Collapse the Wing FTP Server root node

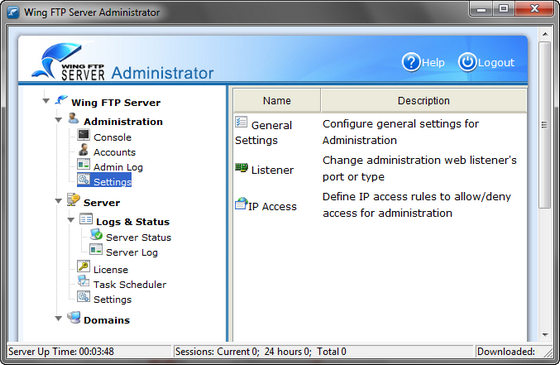pyautogui.click(x=46, y=101)
